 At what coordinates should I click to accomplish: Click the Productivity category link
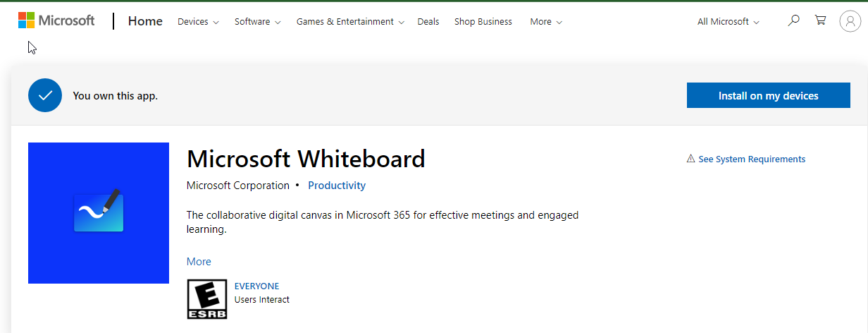coord(336,186)
